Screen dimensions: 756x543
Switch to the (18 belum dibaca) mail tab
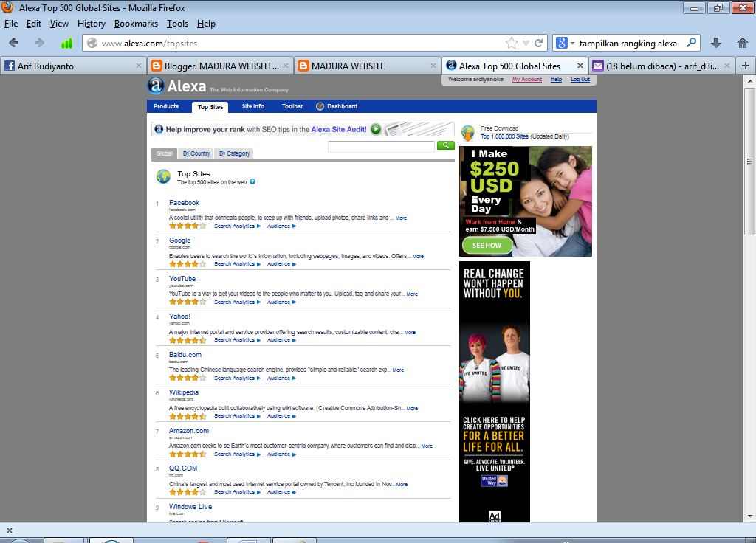point(661,66)
